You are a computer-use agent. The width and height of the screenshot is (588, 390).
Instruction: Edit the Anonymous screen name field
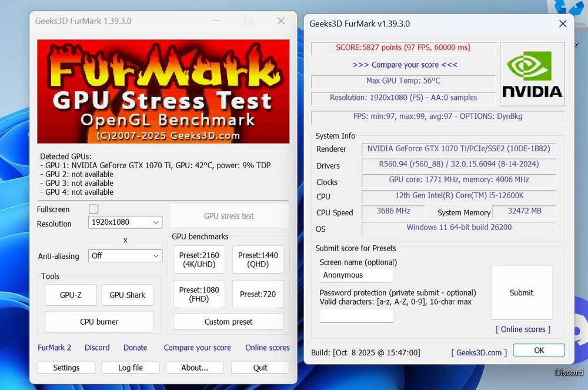[x=356, y=275]
